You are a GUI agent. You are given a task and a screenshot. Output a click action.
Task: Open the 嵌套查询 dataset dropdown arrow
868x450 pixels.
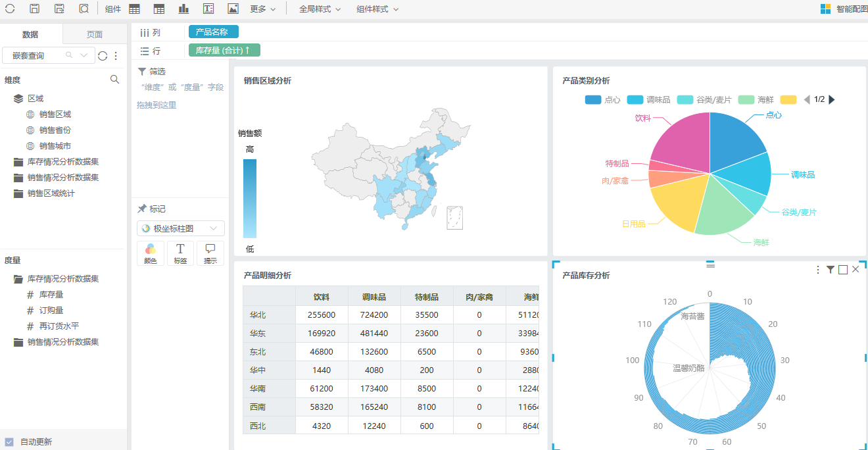(84, 56)
